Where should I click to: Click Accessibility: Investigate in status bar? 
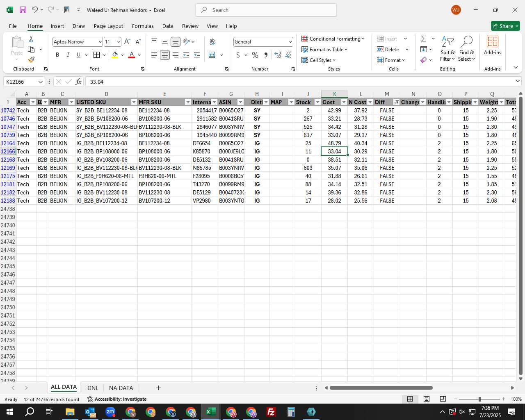[x=117, y=399]
